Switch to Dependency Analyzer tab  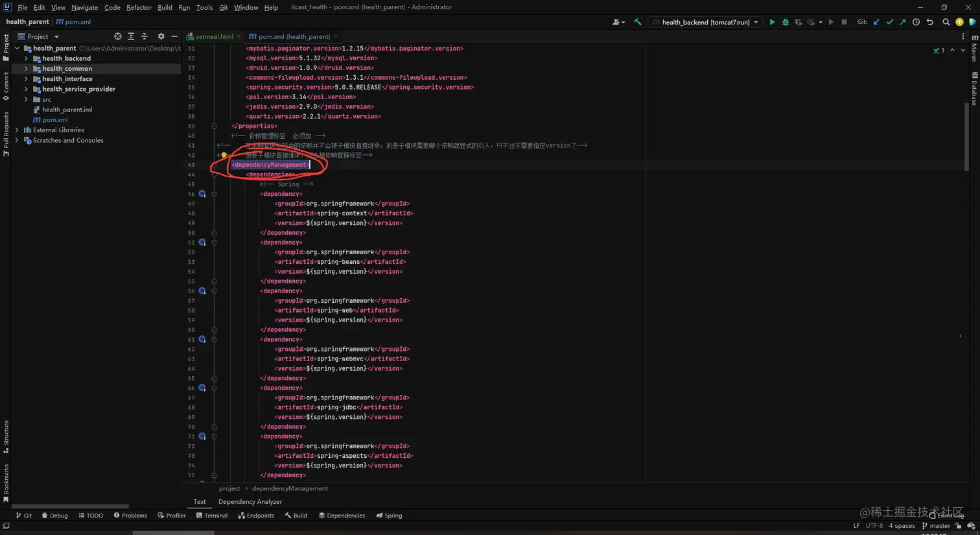[250, 501]
